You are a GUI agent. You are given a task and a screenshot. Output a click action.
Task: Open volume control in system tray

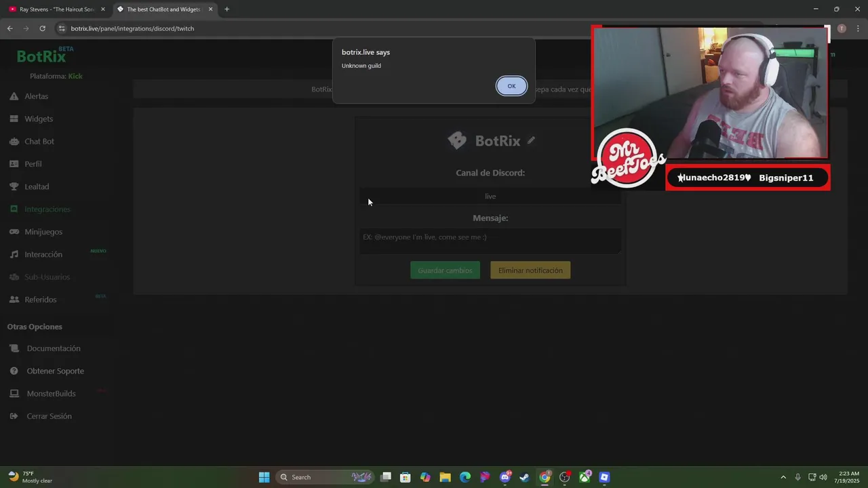tap(823, 477)
